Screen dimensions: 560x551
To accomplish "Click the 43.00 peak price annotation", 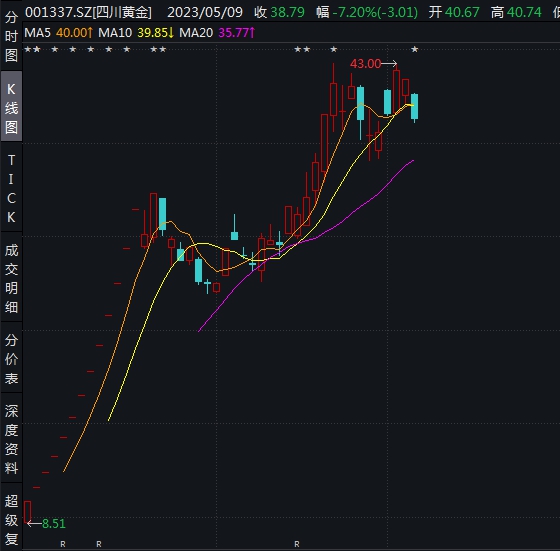I will click(x=365, y=64).
